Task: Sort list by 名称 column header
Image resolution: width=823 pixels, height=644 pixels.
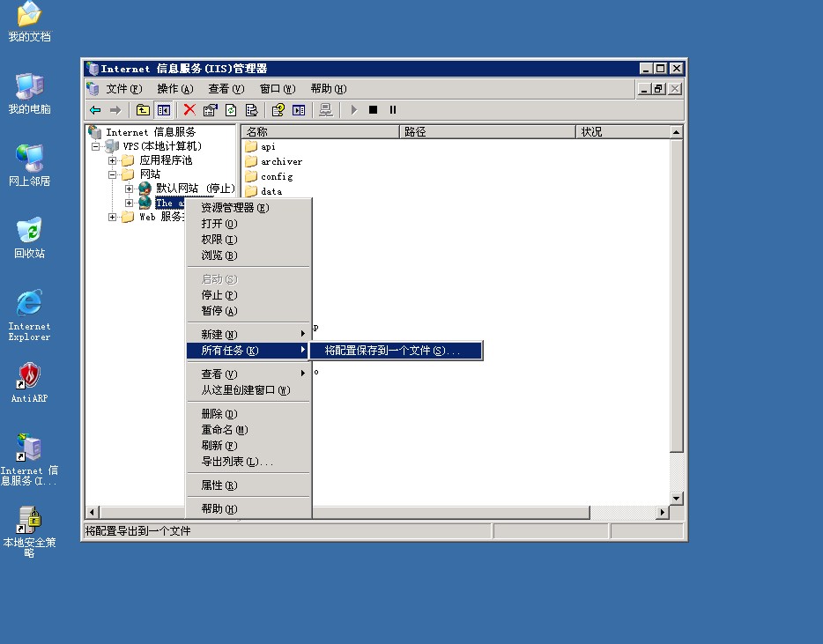Action: coord(321,132)
